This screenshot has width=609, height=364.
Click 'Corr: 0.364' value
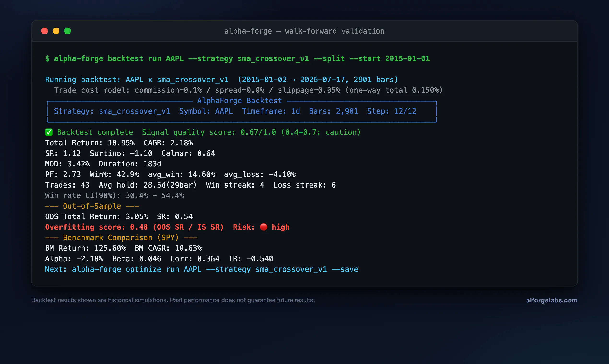195,259
